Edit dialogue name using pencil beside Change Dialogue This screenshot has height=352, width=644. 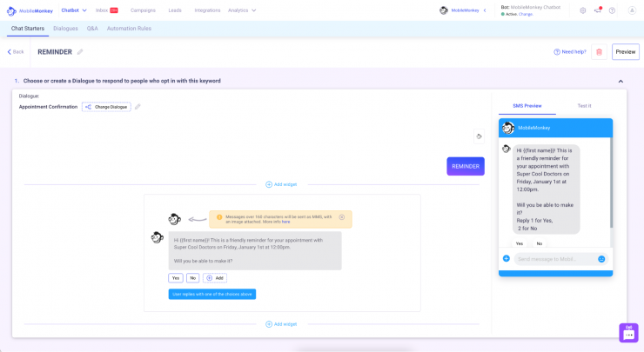pyautogui.click(x=138, y=107)
